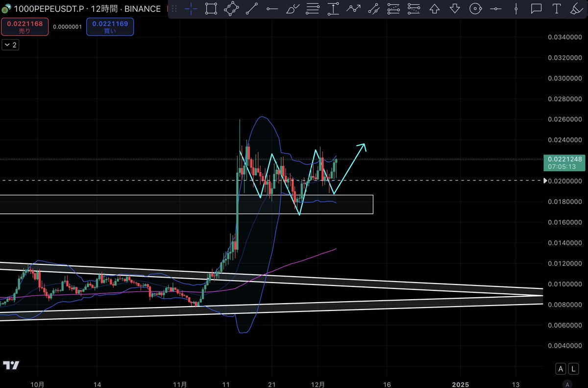
Task: Select the zigzag path tool
Action: click(x=353, y=9)
